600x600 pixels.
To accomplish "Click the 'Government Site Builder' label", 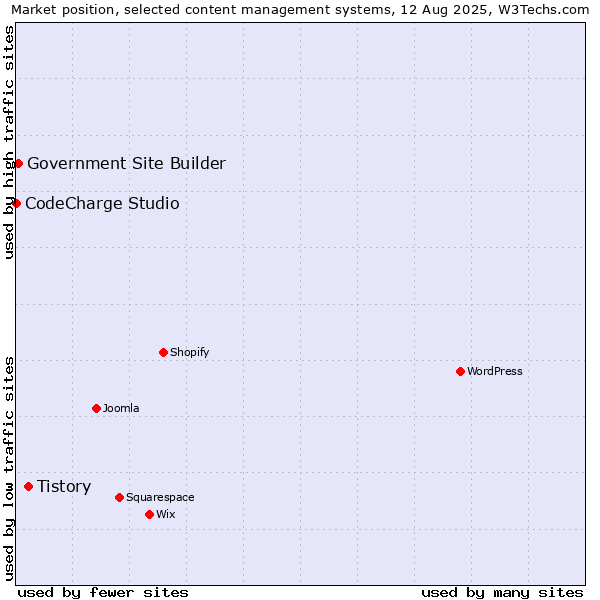I will (127, 163).
